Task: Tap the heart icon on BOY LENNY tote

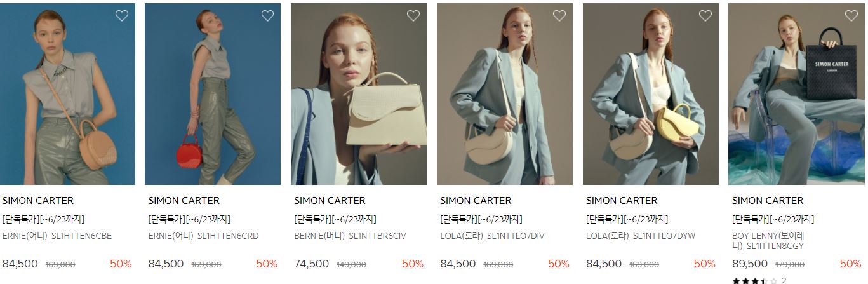Action: pyautogui.click(x=851, y=16)
